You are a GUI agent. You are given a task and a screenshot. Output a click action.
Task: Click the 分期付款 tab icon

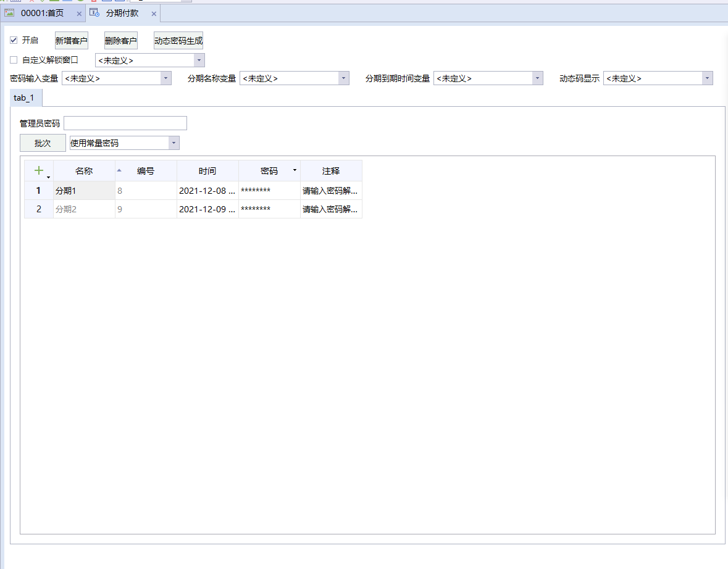click(94, 13)
